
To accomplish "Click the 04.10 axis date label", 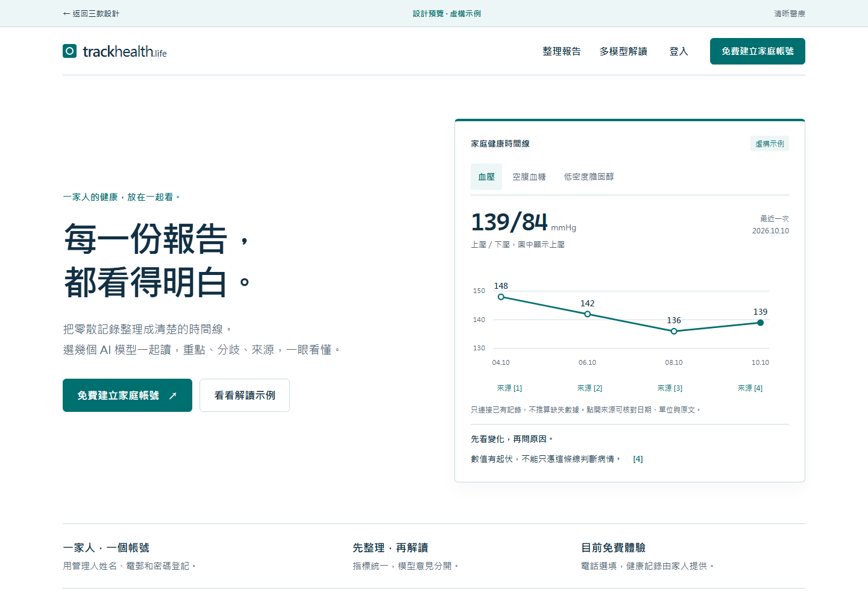I will tap(501, 362).
